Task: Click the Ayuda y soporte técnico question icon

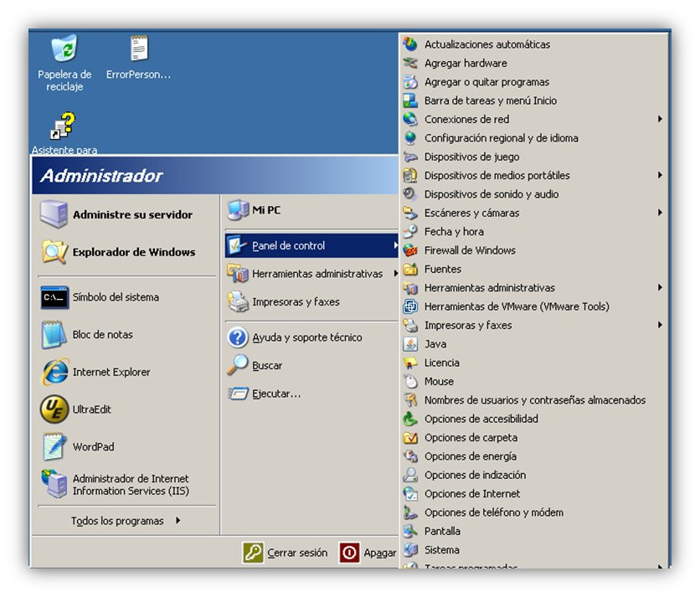Action: tap(238, 337)
